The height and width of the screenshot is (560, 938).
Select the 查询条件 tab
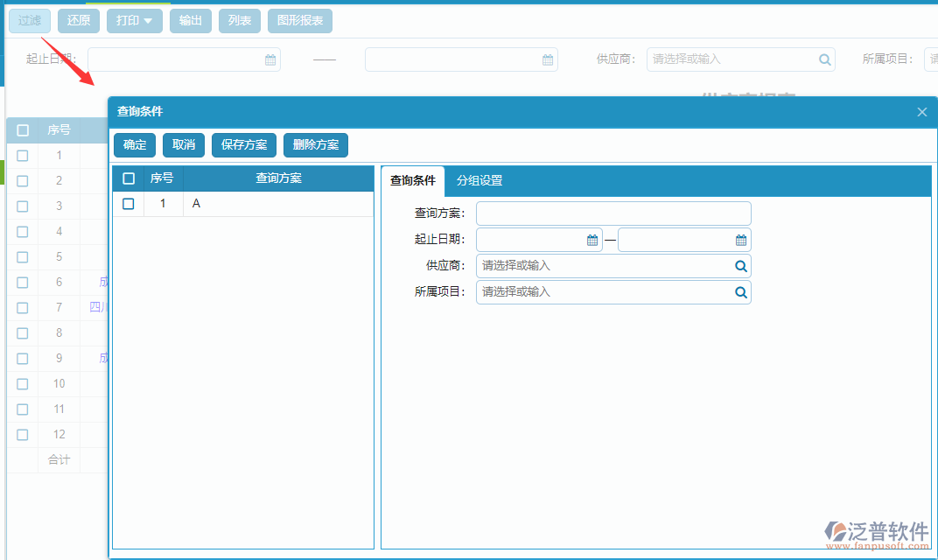coord(413,180)
